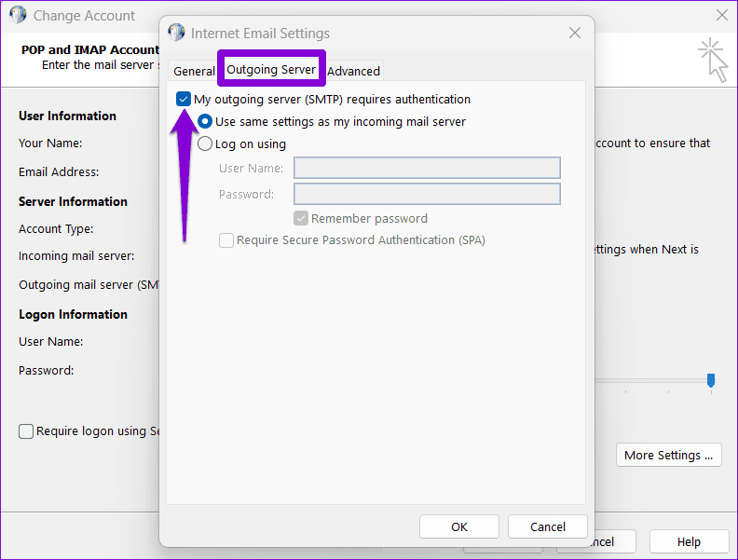Switch to the General tab
This screenshot has width=738, height=560.
point(194,71)
